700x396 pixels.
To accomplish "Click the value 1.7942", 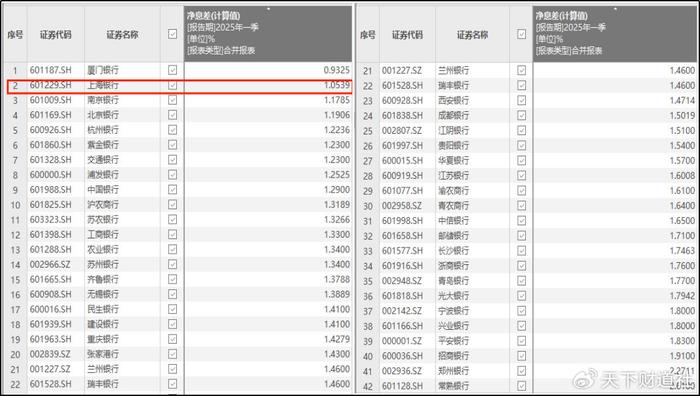I will tap(682, 296).
